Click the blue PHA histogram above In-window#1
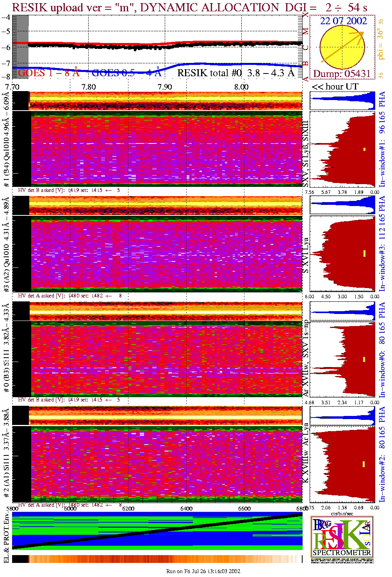Screen dimensions: 392x577 coord(342,100)
